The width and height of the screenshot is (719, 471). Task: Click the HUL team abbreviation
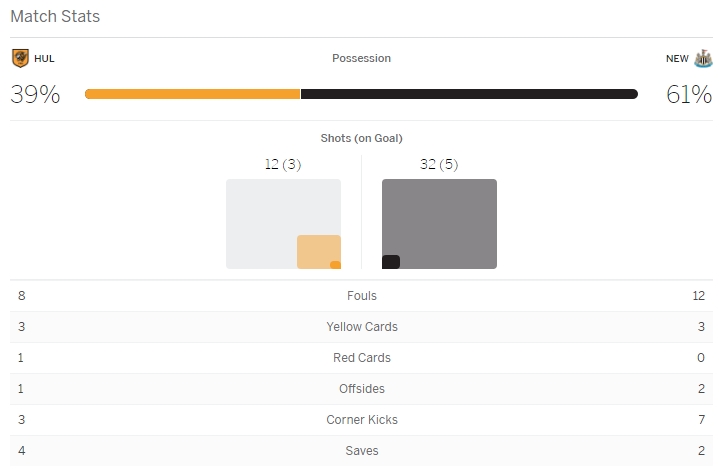pos(44,59)
